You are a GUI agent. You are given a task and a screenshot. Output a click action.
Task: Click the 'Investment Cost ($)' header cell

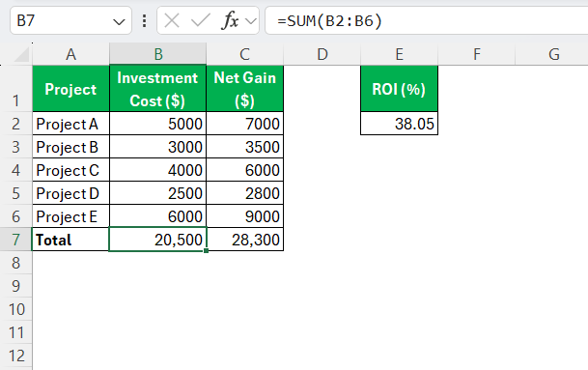(158, 89)
